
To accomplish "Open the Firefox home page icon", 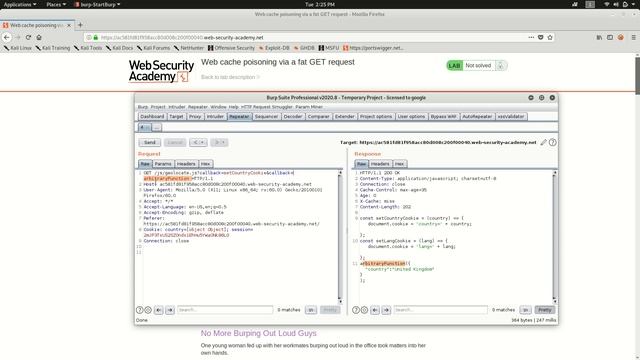I will 39,37.
